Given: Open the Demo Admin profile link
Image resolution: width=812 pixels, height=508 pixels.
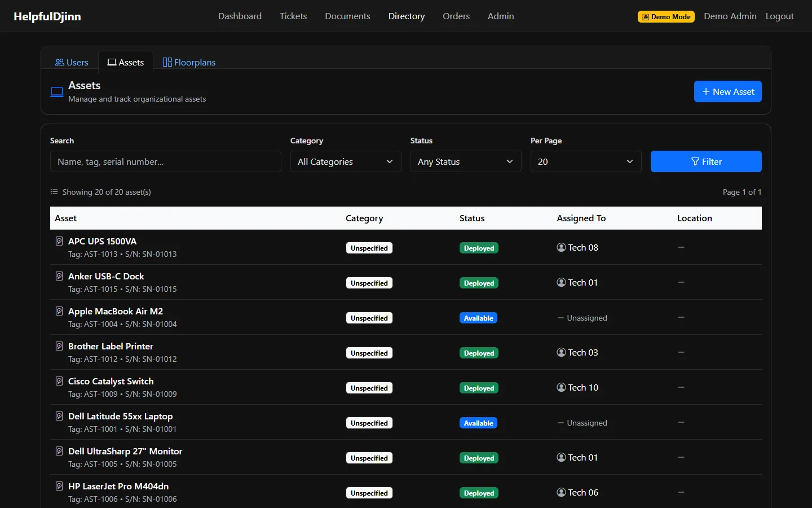Looking at the screenshot, I should [x=730, y=16].
